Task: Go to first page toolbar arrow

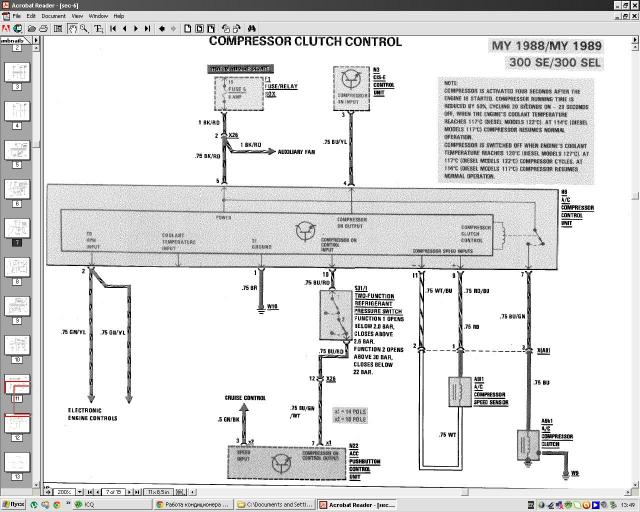Action: pyautogui.click(x=113, y=29)
